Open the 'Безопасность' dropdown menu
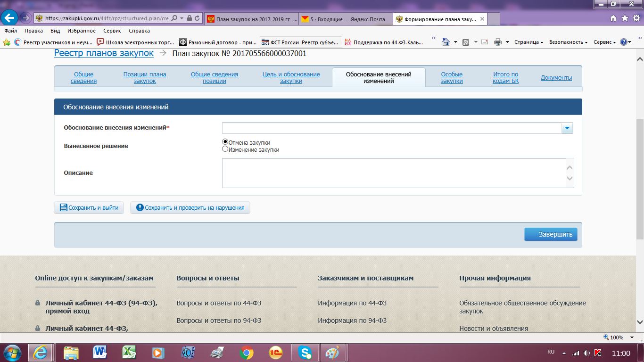Viewport: 644px width, 362px height. tap(568, 42)
